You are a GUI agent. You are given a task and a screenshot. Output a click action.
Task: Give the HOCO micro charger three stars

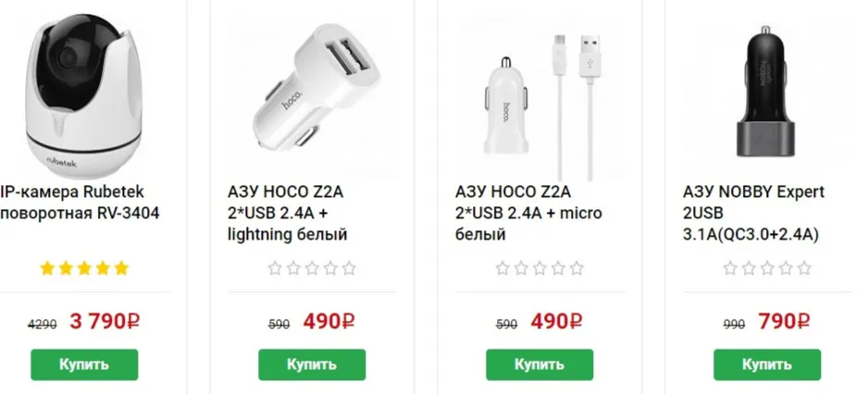[x=539, y=268]
